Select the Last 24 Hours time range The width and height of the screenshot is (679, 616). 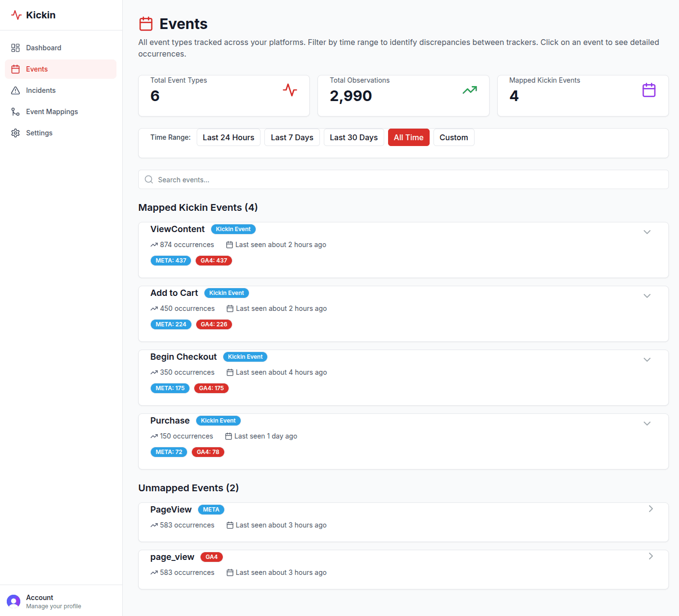tap(228, 137)
